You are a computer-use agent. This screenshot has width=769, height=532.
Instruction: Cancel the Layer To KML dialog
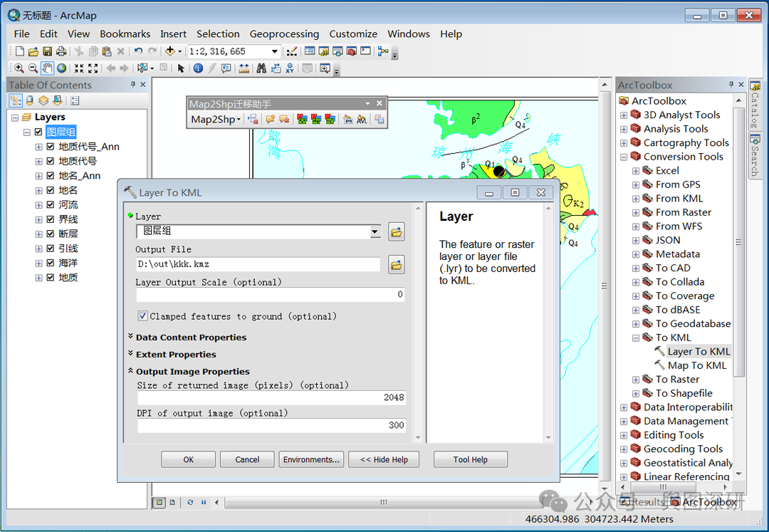click(x=247, y=459)
